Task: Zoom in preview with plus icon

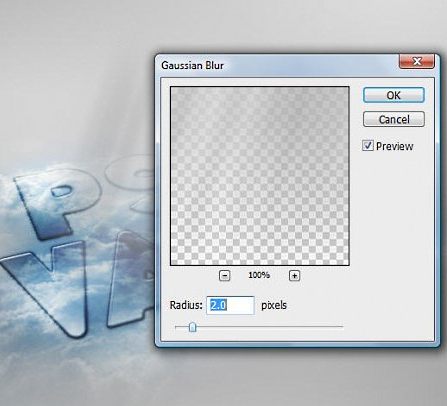Action: [x=294, y=276]
